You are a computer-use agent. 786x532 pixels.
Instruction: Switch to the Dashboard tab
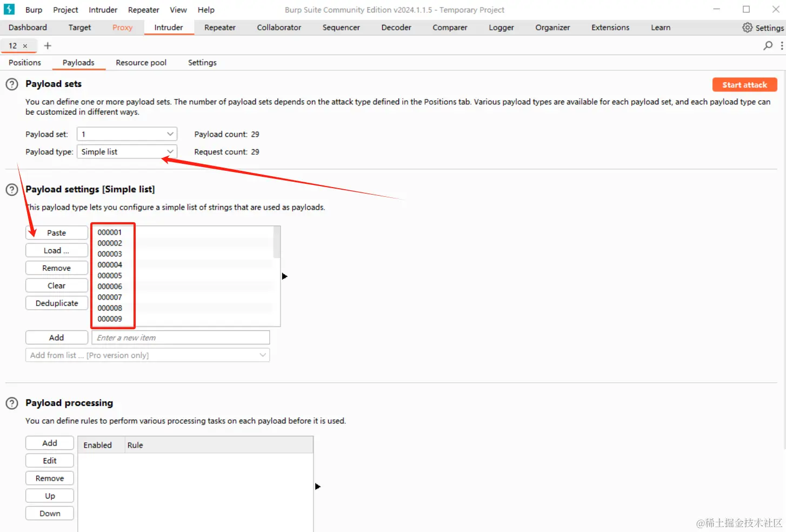tap(28, 28)
